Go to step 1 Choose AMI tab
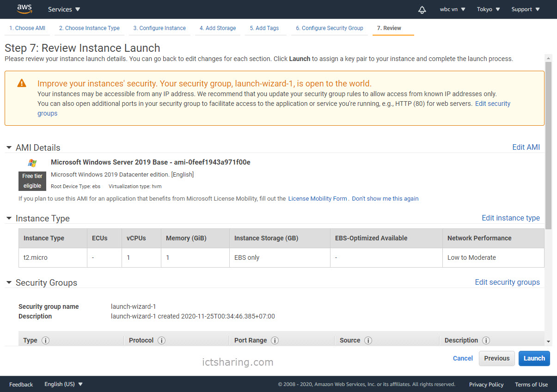This screenshot has height=392, width=557. [x=27, y=28]
